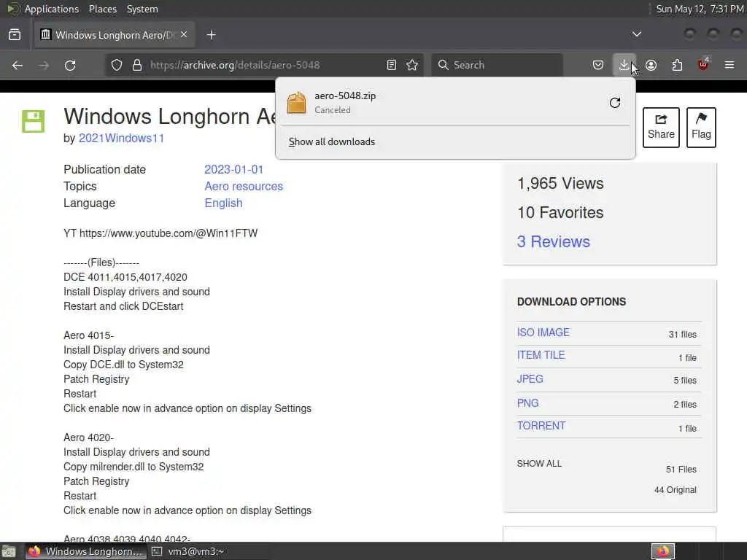The height and width of the screenshot is (560, 747).
Task: Go back with the browser back arrow
Action: click(x=18, y=65)
